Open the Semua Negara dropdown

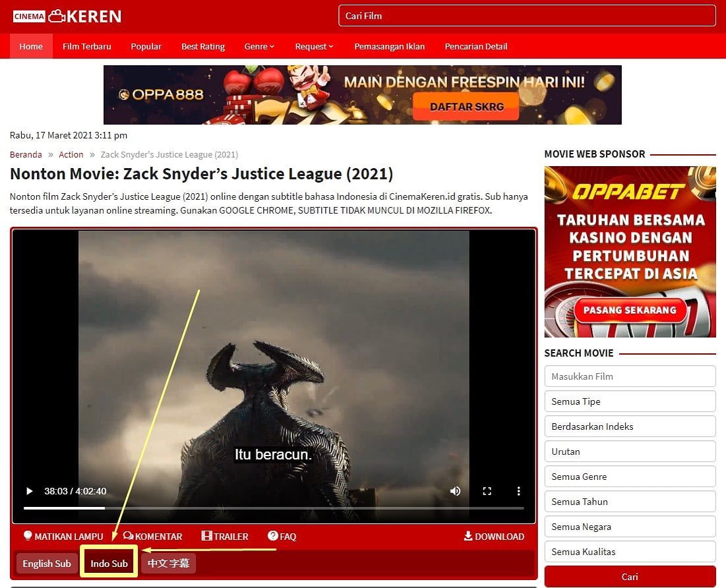(x=630, y=527)
